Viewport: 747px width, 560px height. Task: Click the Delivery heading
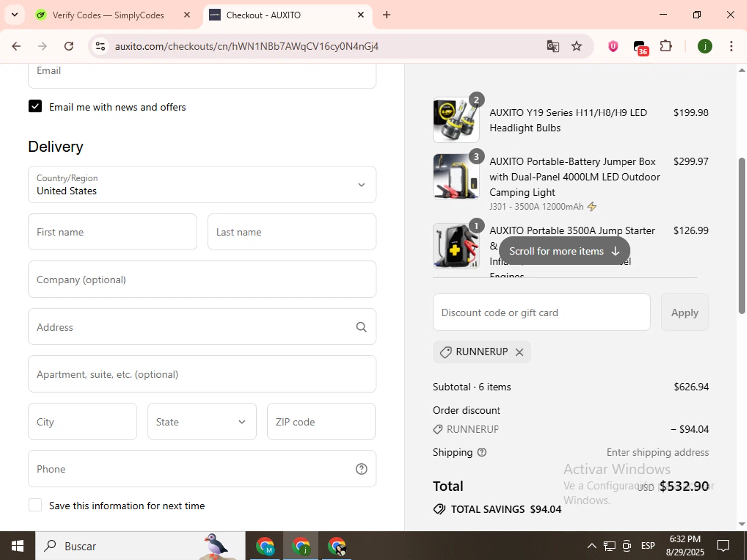(56, 147)
